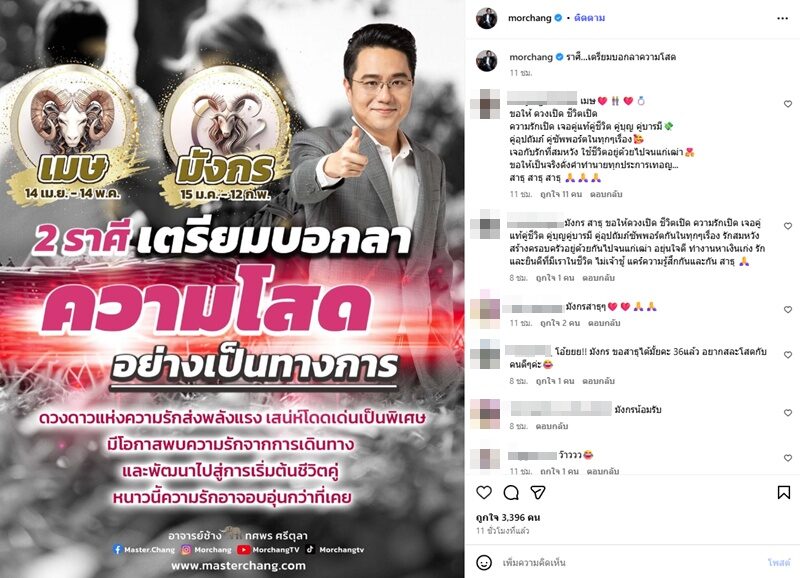The width and height of the screenshot is (800, 578).
Task: Like the มังกรน้อมรับ comment heart
Action: point(788,413)
